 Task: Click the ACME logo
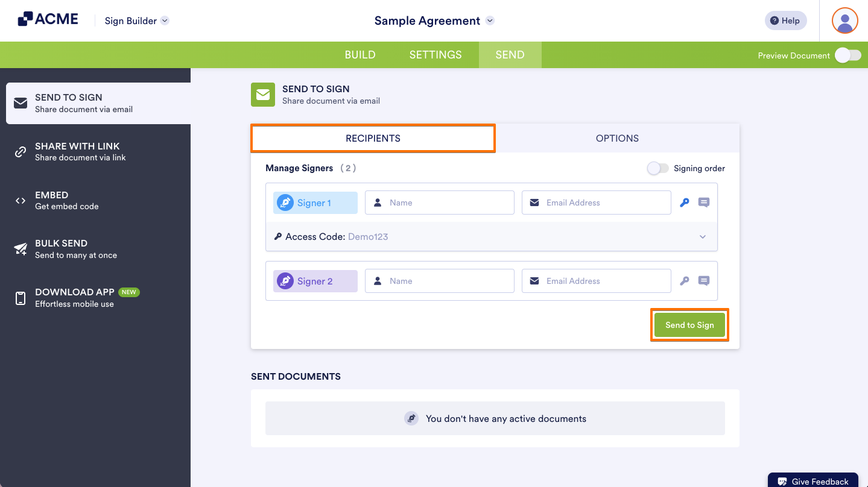tap(48, 19)
